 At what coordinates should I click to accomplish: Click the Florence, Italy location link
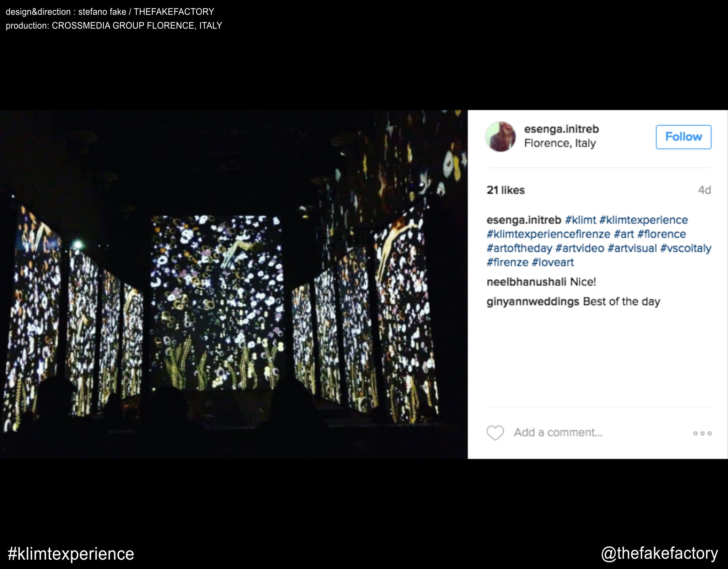tap(560, 143)
